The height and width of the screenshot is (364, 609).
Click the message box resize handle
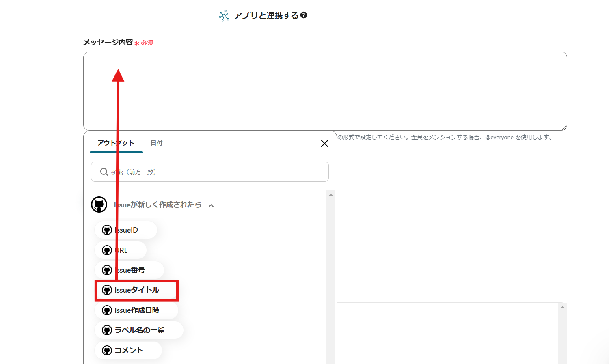(564, 127)
